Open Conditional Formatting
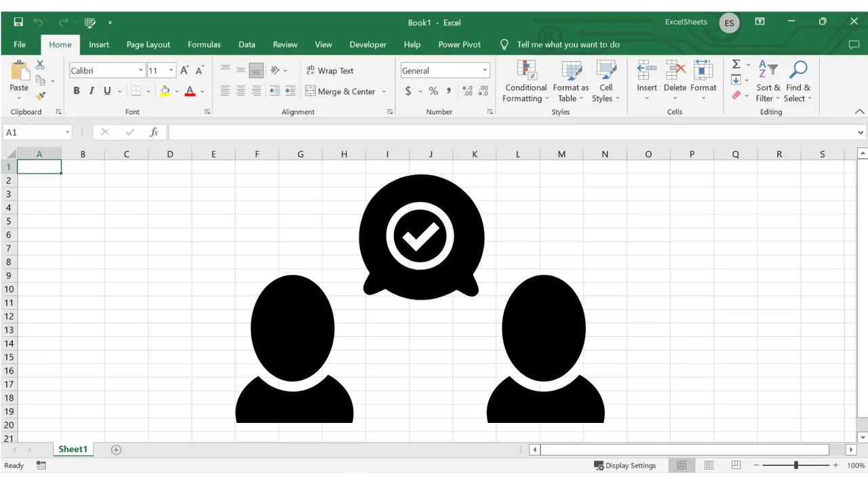The image size is (868, 488). point(526,81)
